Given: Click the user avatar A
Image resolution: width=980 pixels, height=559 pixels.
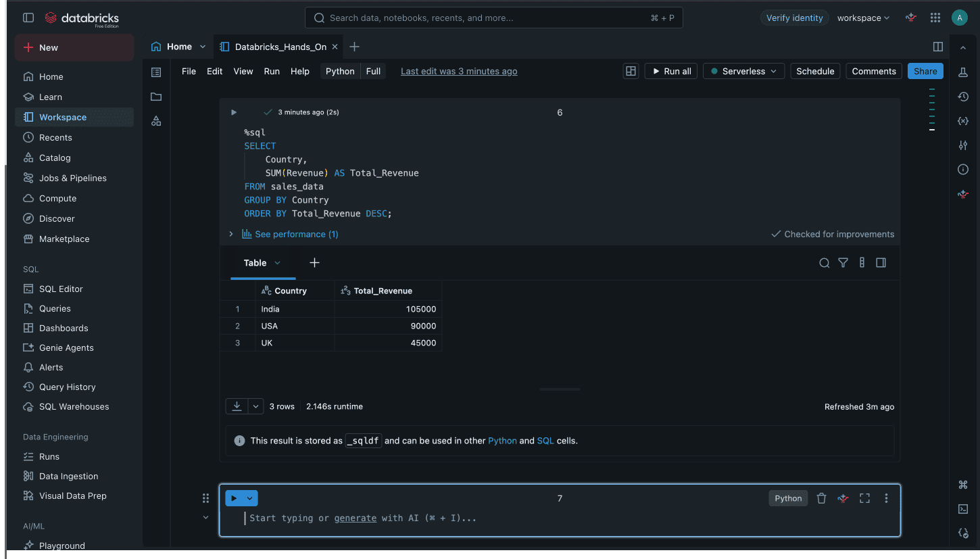Looking at the screenshot, I should click(x=959, y=18).
